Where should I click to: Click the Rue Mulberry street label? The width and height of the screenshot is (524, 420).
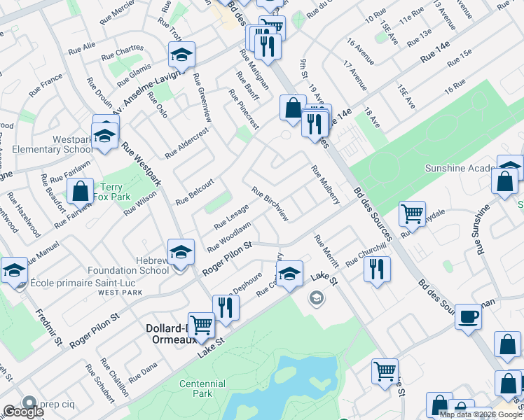[x=325, y=185]
